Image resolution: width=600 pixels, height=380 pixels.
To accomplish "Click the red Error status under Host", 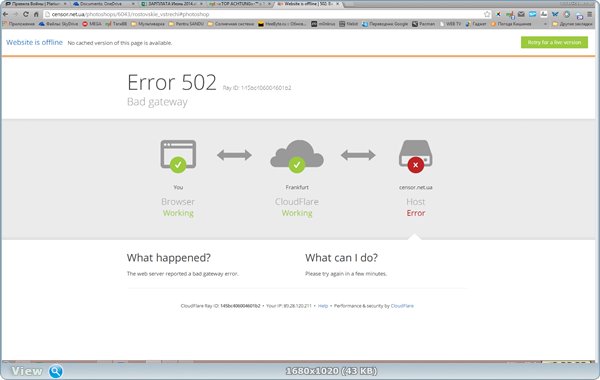I will [x=416, y=213].
